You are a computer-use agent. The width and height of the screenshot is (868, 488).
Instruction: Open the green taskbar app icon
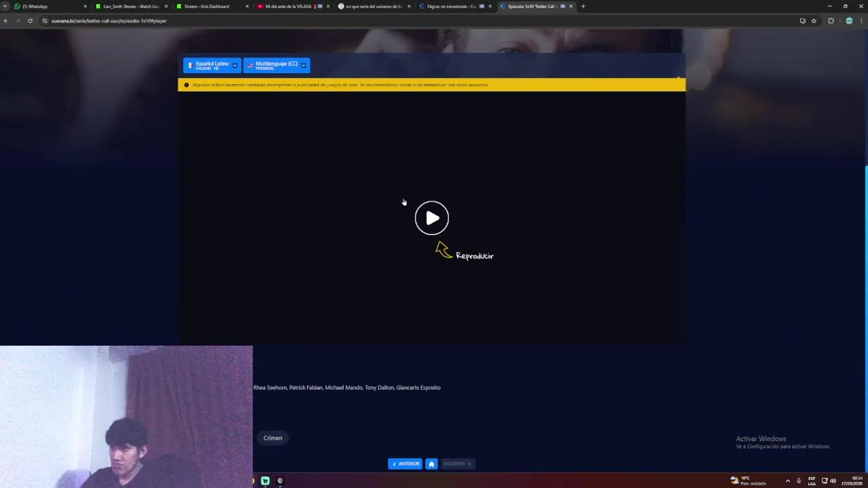265,481
